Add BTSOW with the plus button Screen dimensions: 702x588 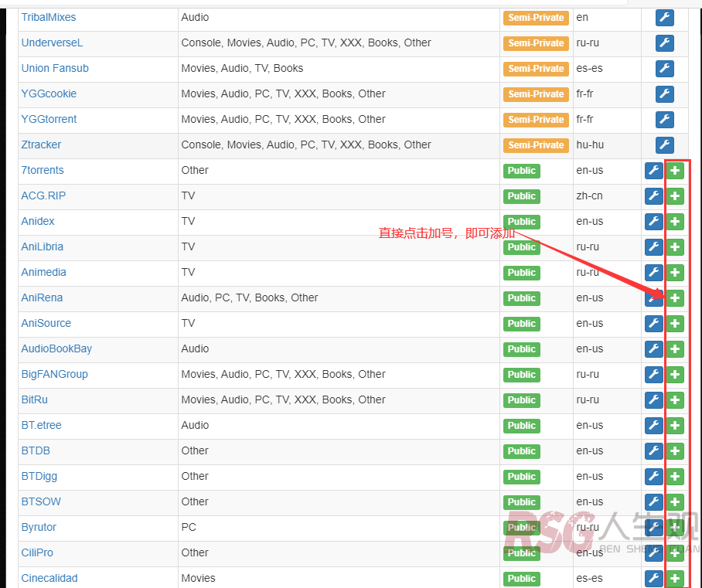click(675, 502)
